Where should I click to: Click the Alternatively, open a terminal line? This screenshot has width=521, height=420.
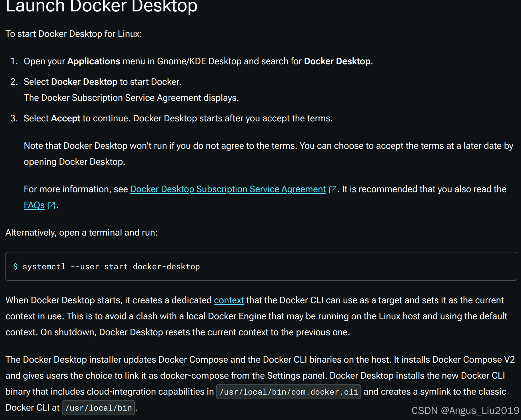point(81,232)
